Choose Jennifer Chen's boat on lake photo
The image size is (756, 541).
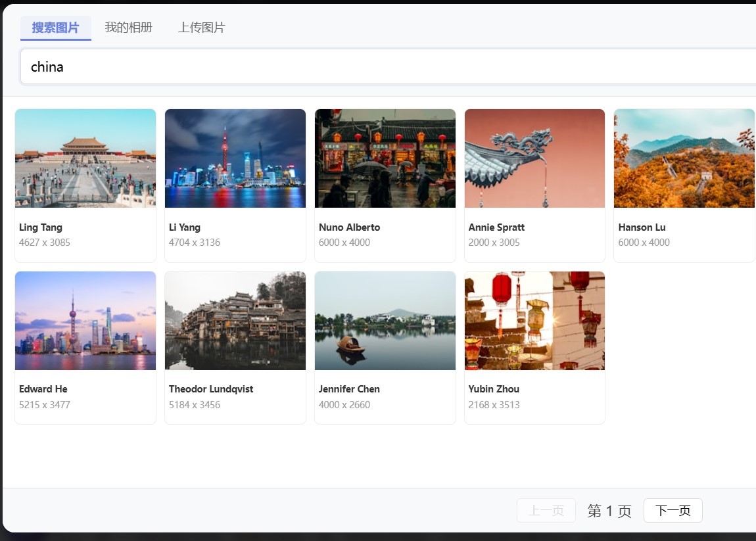[x=385, y=321]
